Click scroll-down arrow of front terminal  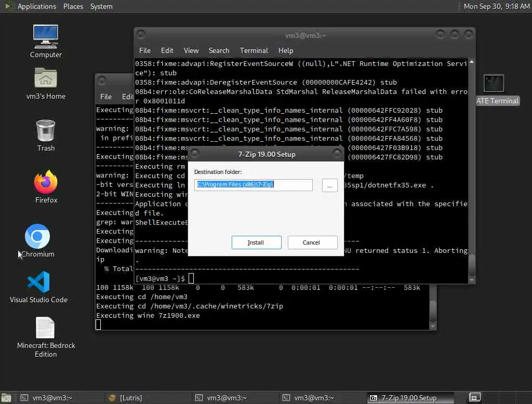(472, 280)
